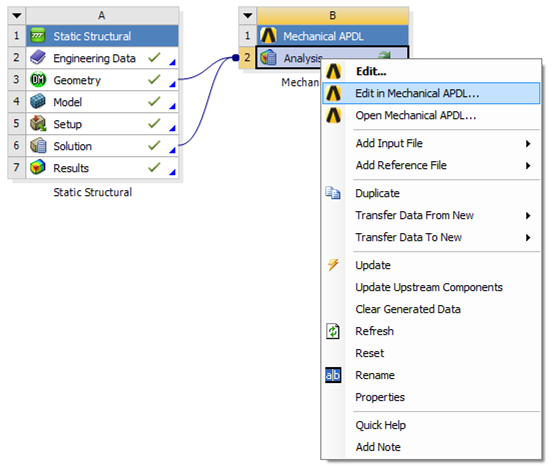Expand the Add Reference File submenu arrow

[528, 166]
